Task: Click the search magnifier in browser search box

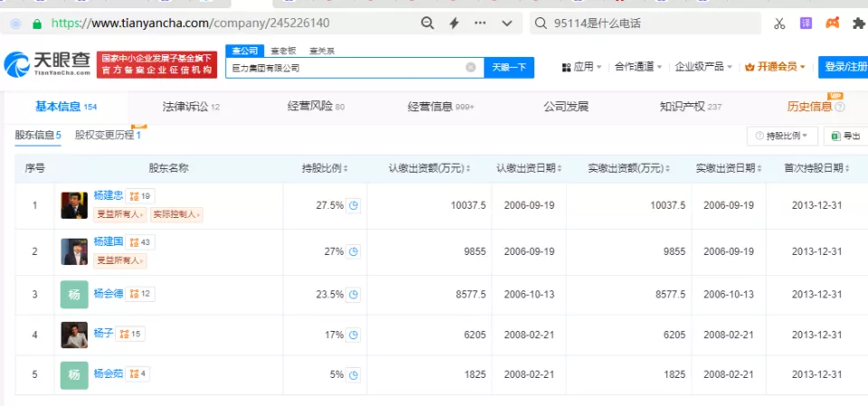Action: [x=542, y=24]
